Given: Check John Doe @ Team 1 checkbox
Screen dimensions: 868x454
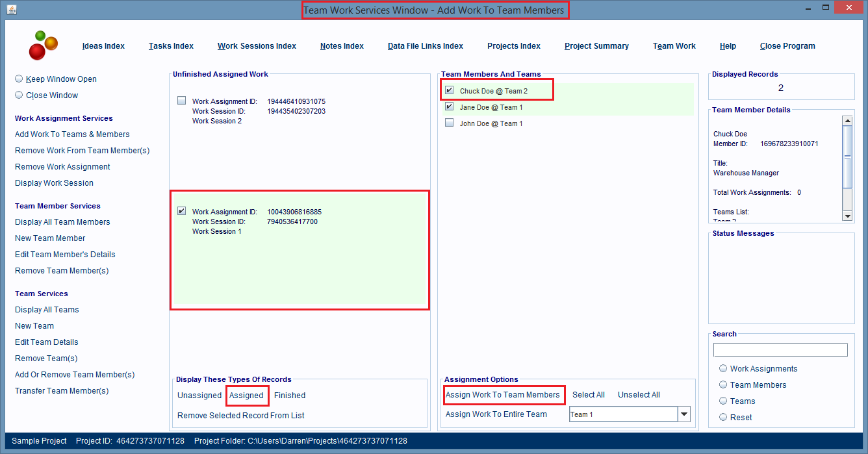Looking at the screenshot, I should pyautogui.click(x=449, y=123).
